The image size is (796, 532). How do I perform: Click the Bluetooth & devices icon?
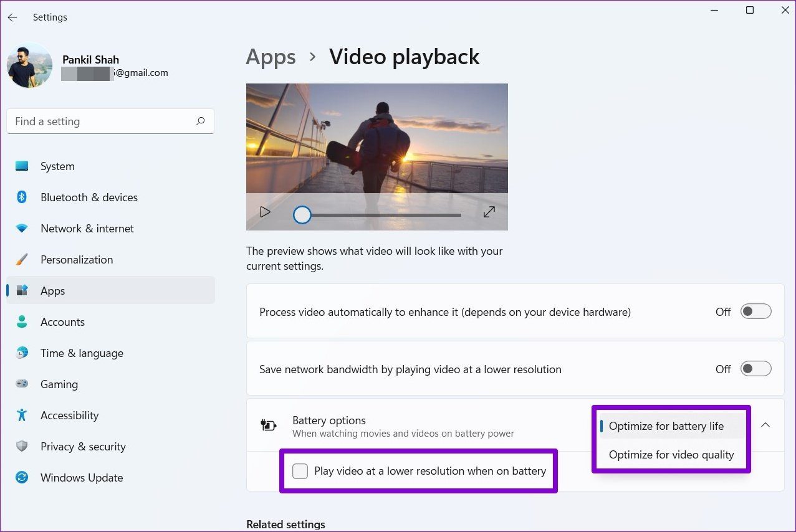pos(22,197)
